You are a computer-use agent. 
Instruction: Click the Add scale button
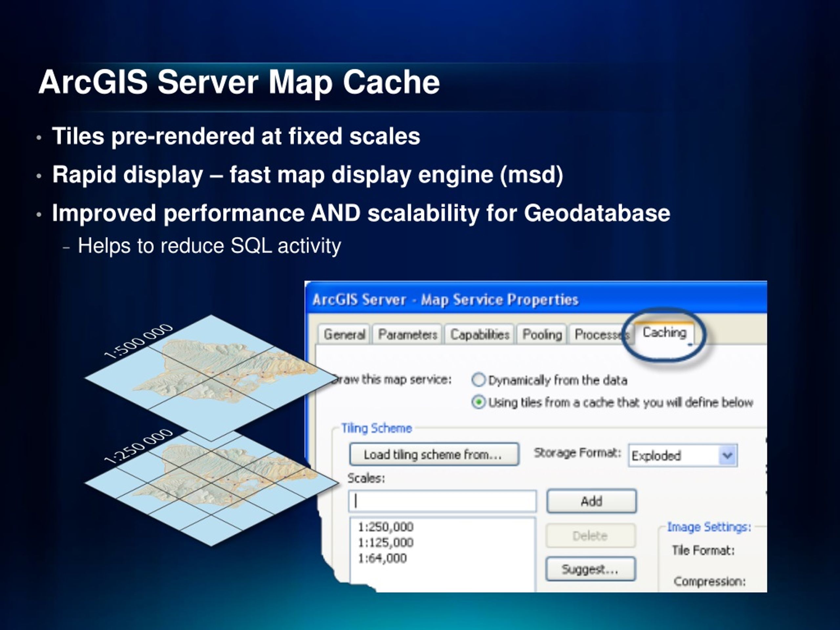(591, 501)
